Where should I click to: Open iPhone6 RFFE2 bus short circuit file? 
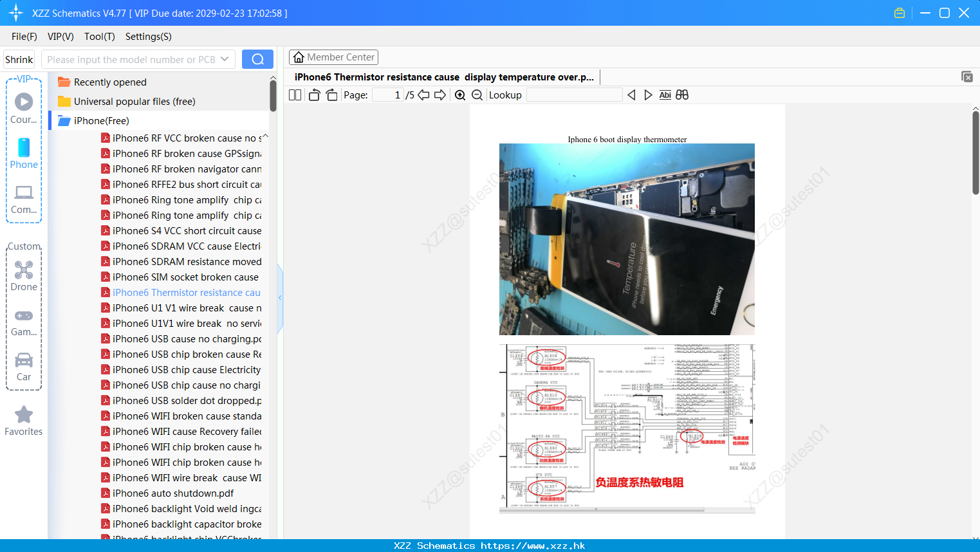(181, 185)
